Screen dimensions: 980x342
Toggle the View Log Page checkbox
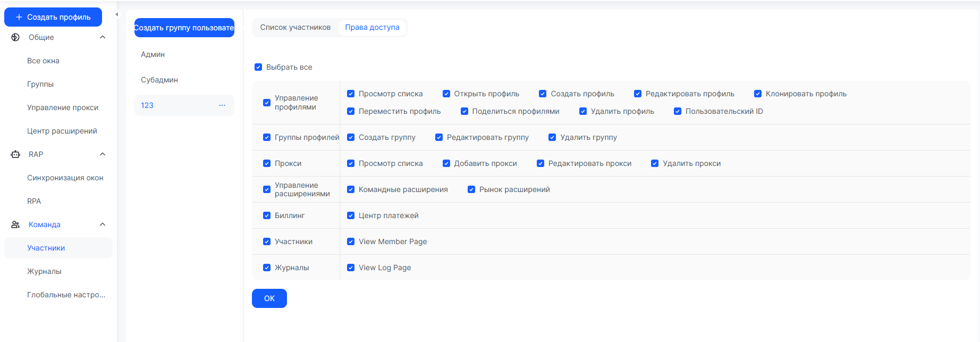click(x=351, y=268)
